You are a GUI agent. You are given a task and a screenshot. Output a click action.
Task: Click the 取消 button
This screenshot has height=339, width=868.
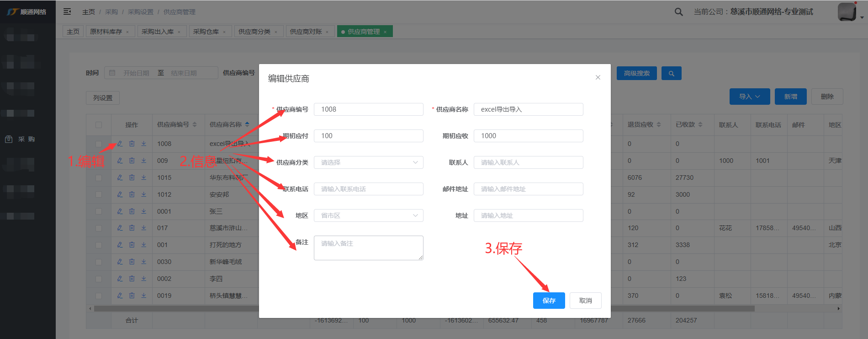(585, 301)
